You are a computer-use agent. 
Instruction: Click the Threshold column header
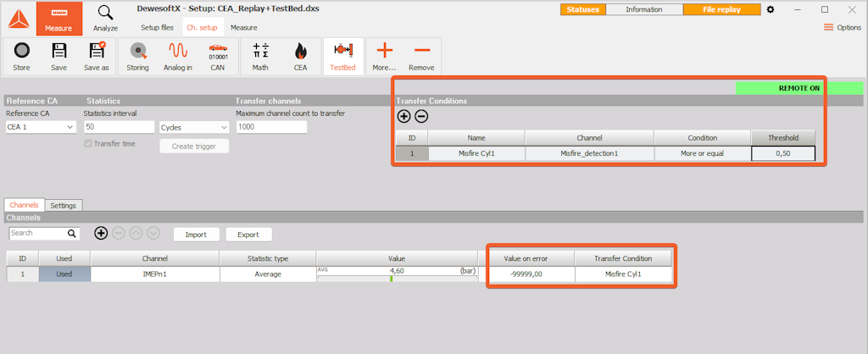tap(782, 138)
